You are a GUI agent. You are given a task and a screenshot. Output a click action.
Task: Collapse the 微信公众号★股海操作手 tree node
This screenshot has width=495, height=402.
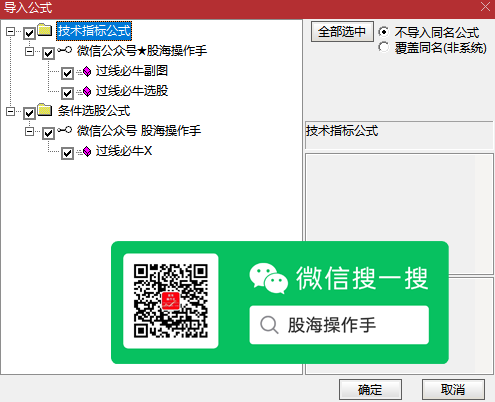(30, 52)
